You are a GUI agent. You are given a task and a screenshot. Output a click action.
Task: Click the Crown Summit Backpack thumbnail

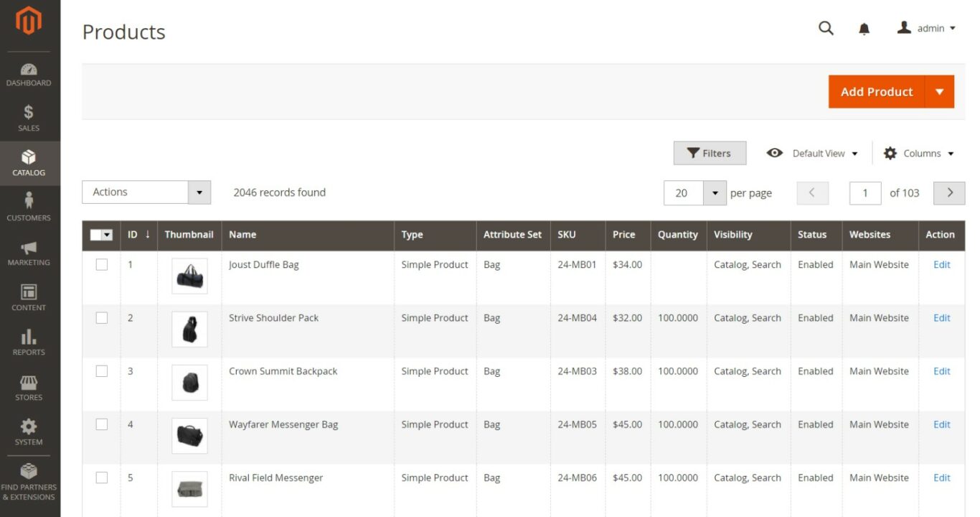pos(189,382)
